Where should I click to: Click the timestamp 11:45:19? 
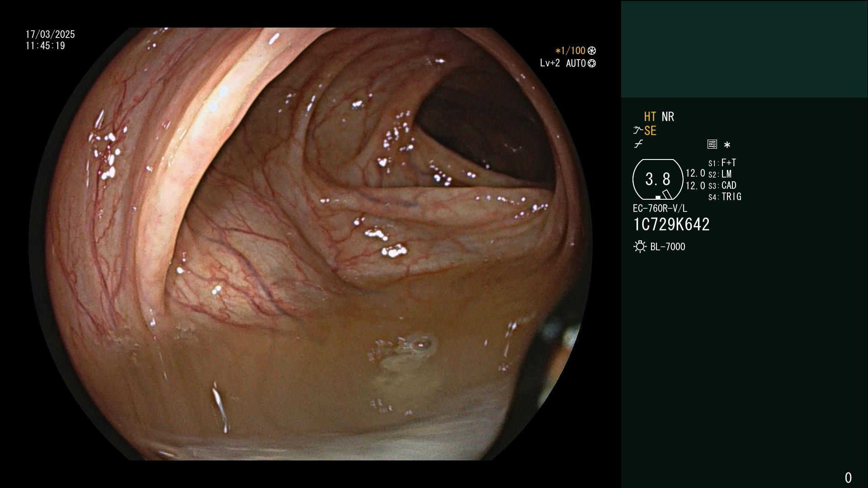(x=45, y=46)
